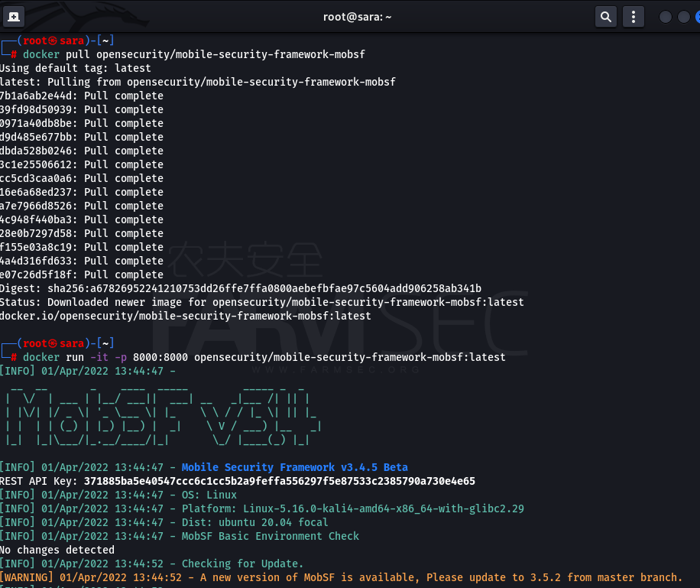
Task: Click the 'OS: Linux' info line
Action: (x=118, y=495)
